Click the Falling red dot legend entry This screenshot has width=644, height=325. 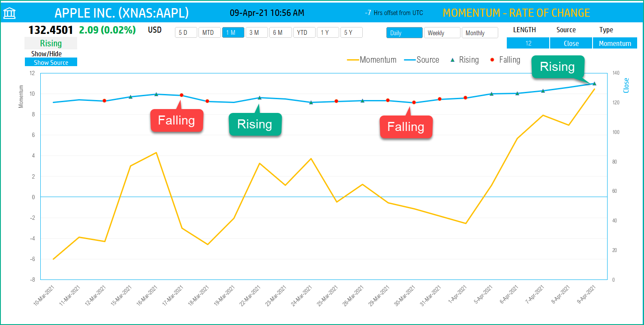(505, 60)
